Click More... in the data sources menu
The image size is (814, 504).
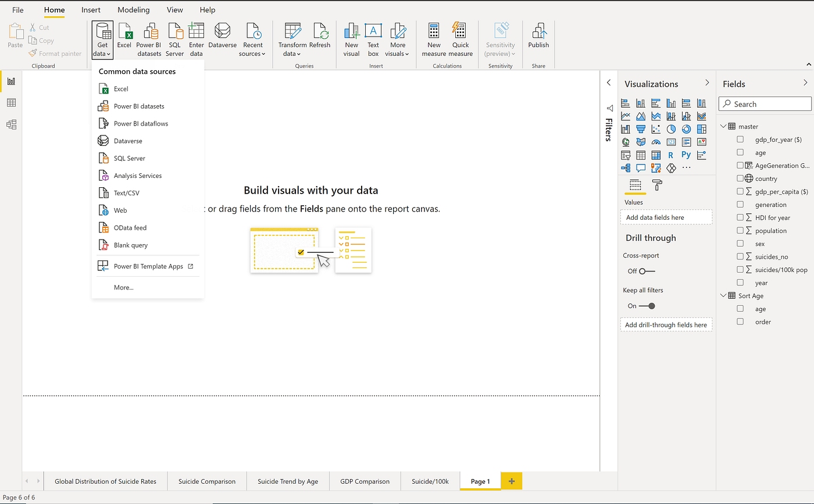148,287
